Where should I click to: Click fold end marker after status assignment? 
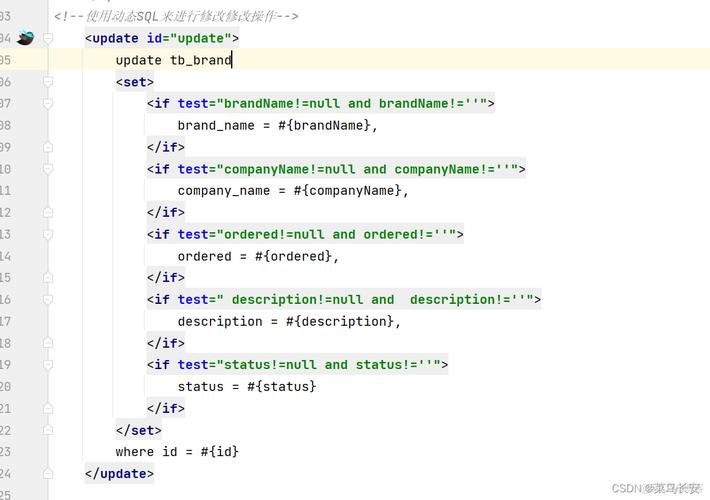pos(48,408)
